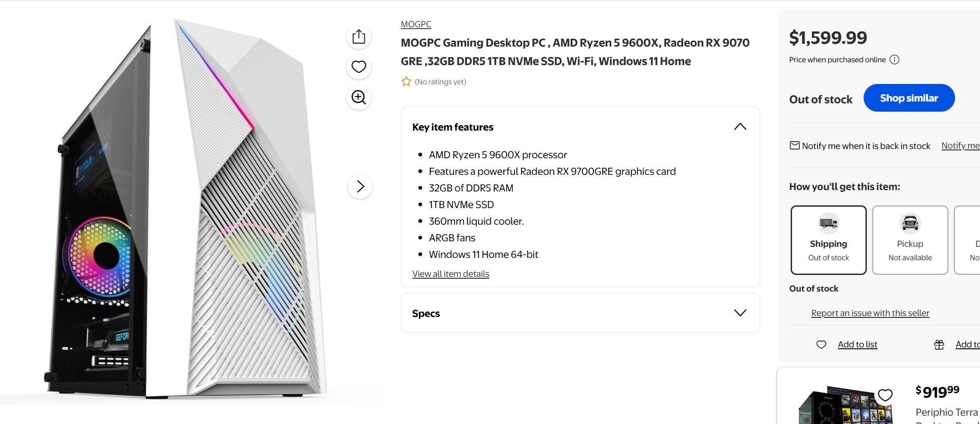The width and height of the screenshot is (980, 424).
Task: Click the star rating icon
Action: point(406,82)
